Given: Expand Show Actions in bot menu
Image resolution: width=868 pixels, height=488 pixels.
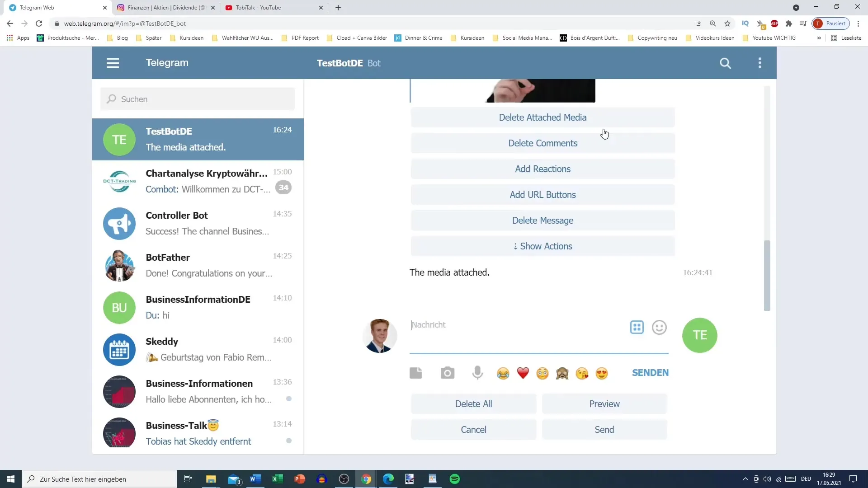Looking at the screenshot, I should (x=542, y=245).
